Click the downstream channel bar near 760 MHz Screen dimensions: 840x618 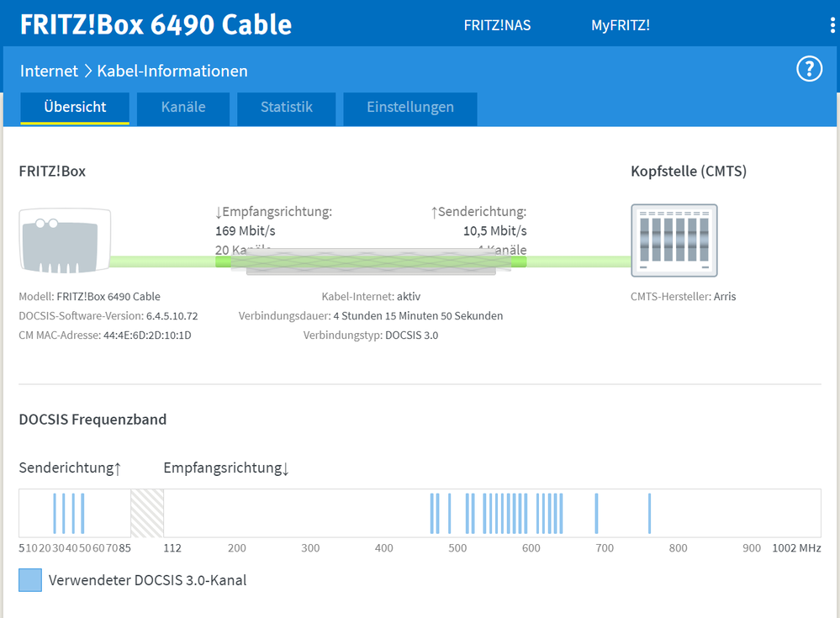pos(649,514)
